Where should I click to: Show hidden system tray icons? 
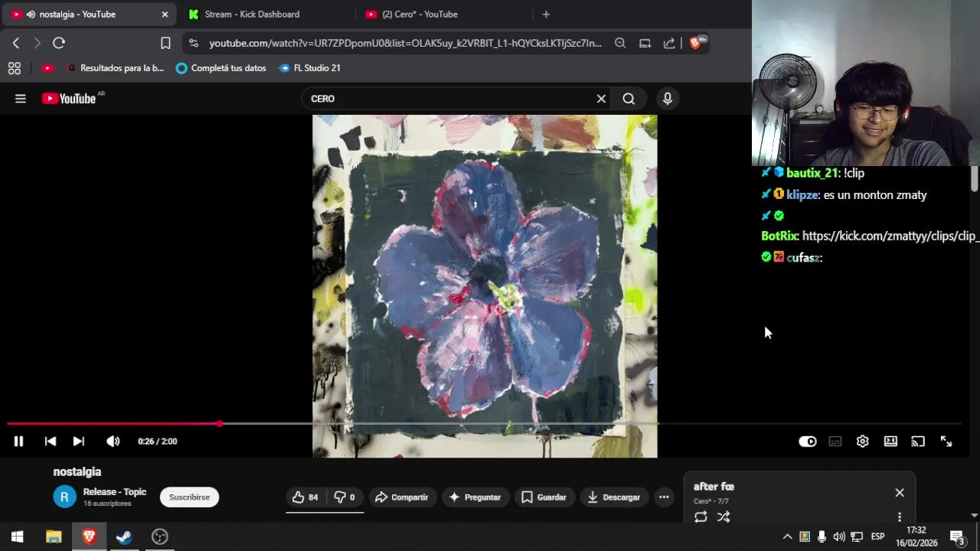coord(787,536)
